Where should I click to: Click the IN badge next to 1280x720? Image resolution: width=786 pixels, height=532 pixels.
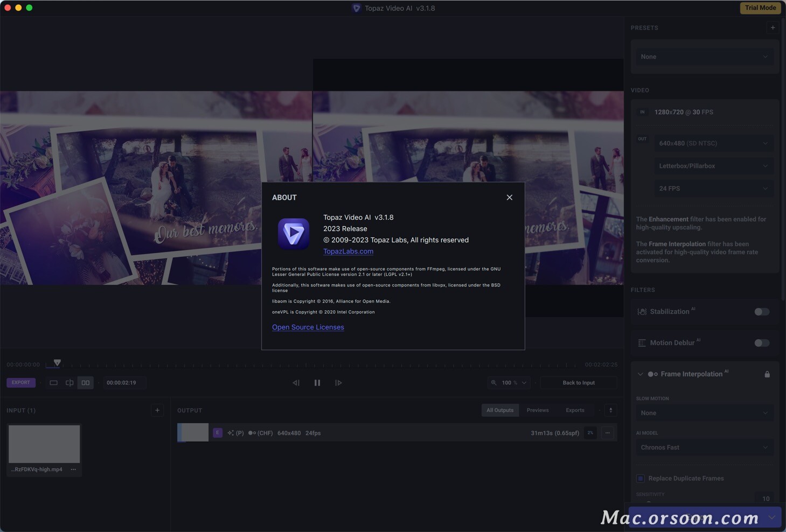(642, 112)
